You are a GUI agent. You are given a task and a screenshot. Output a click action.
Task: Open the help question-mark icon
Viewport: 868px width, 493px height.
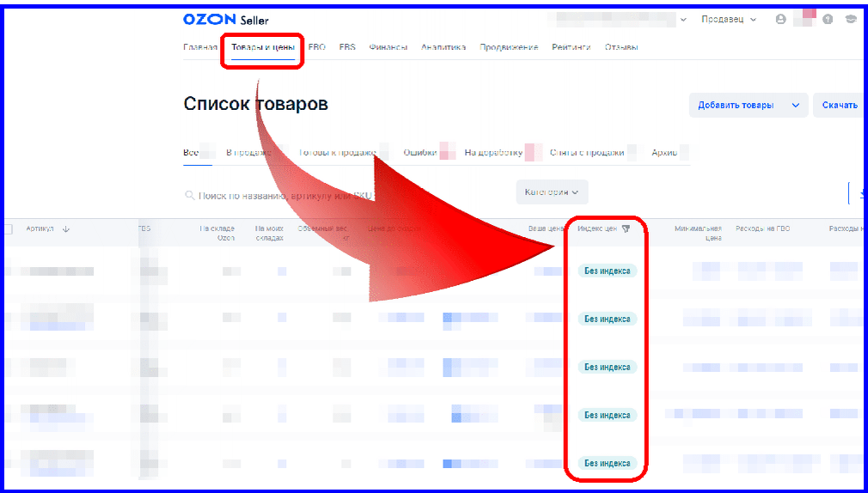click(x=828, y=20)
